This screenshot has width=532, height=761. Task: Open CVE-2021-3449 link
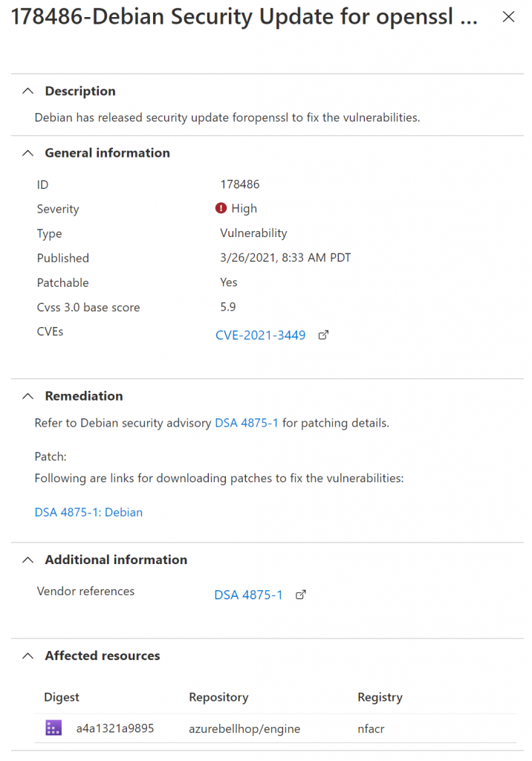pyautogui.click(x=260, y=335)
